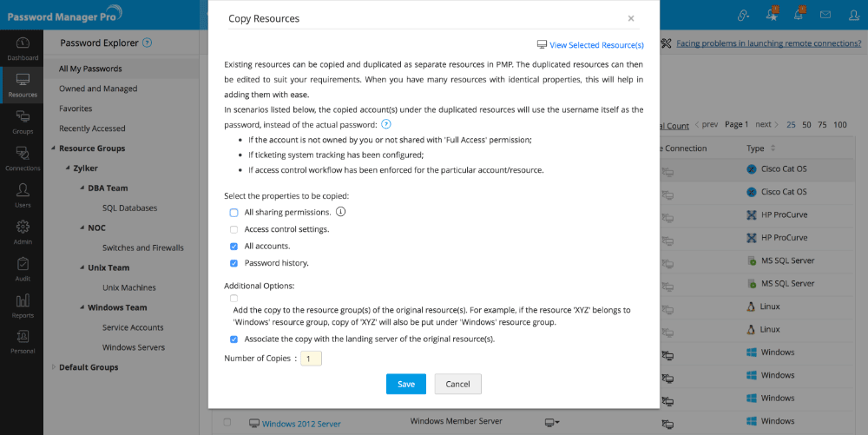Expand the Default Groups tree node
Image resolution: width=868 pixels, height=435 pixels.
[x=53, y=367]
